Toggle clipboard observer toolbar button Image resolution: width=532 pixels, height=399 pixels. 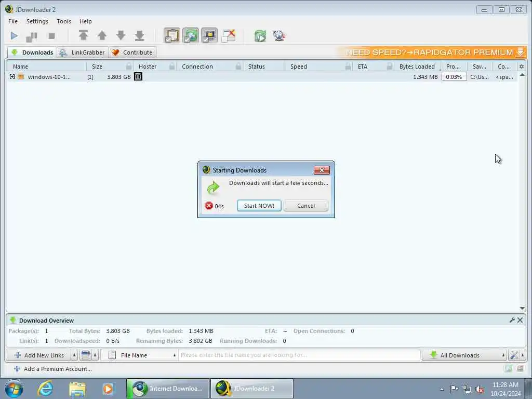[172, 35]
